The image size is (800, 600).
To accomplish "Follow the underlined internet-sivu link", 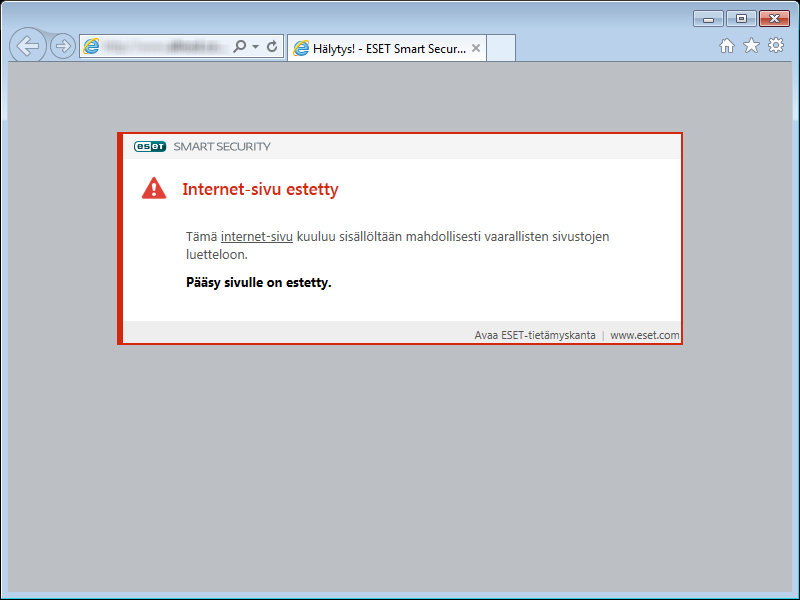I will click(257, 237).
